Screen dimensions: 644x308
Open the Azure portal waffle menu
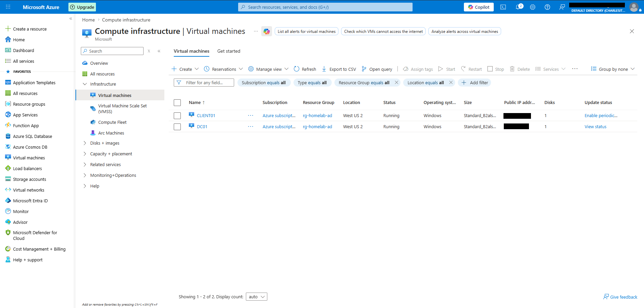8,7
